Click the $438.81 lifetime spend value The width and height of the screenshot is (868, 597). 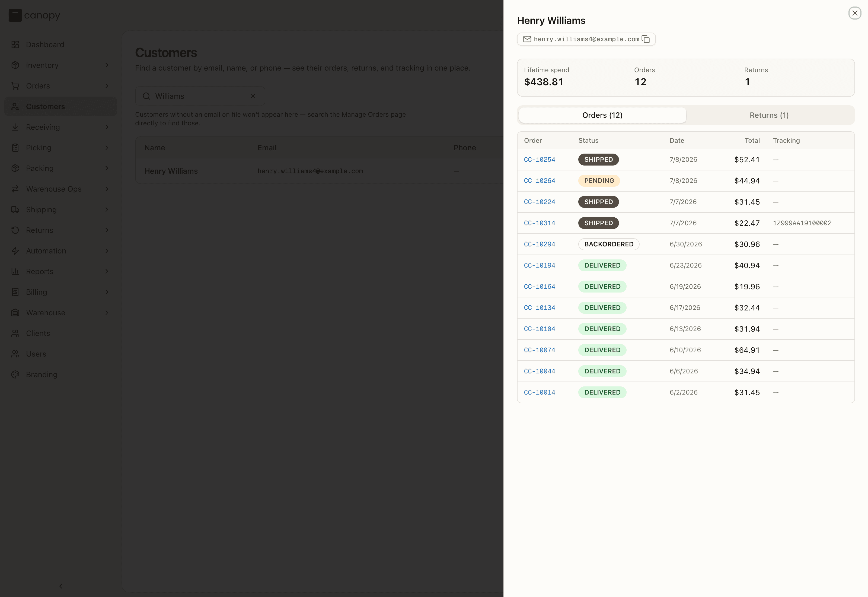tap(544, 82)
